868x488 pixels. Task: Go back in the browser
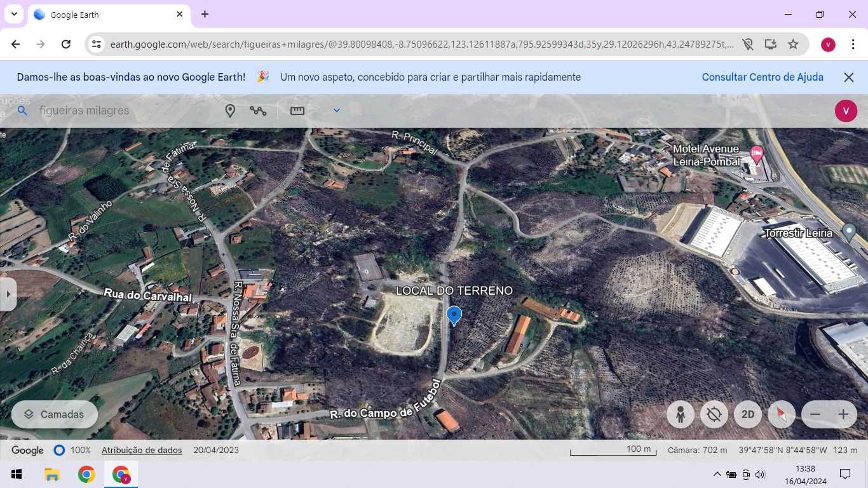coord(16,44)
